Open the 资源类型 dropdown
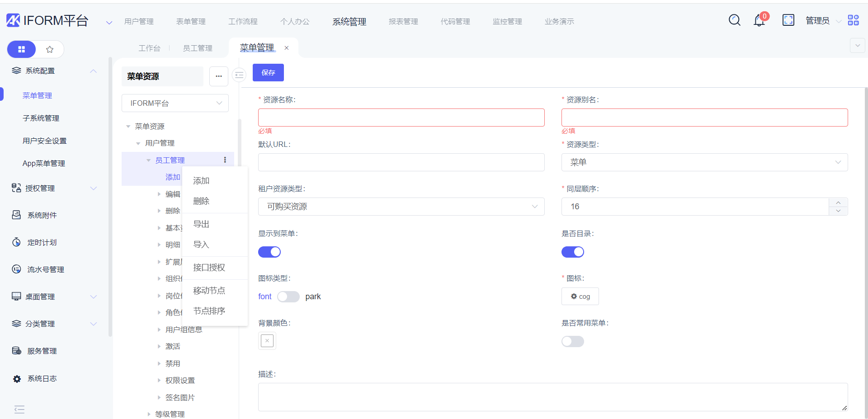 tap(704, 162)
